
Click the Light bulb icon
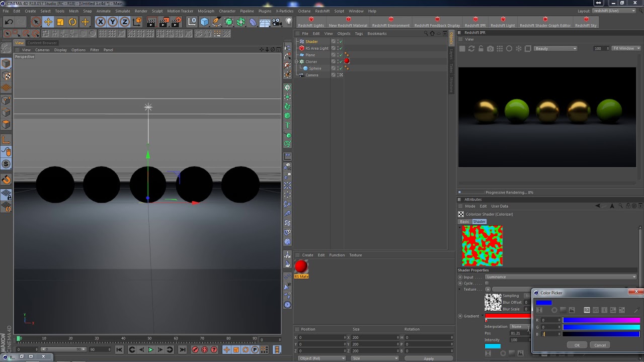(289, 22)
